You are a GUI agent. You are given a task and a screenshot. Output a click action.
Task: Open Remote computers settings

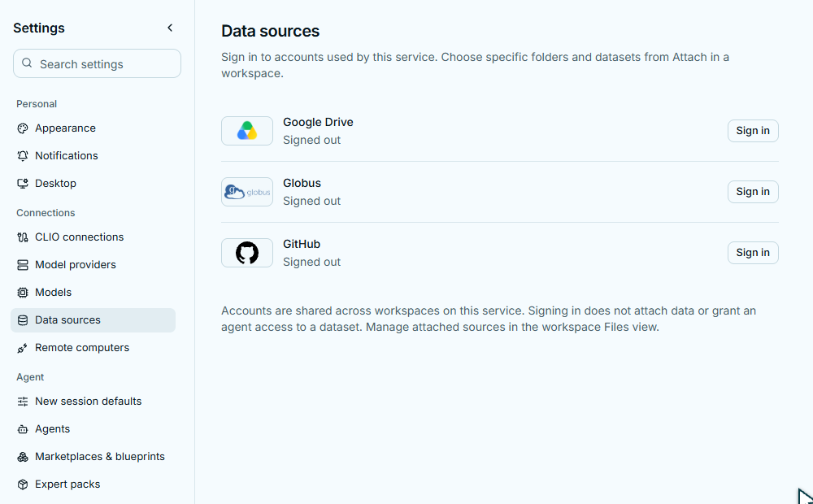(x=93, y=348)
